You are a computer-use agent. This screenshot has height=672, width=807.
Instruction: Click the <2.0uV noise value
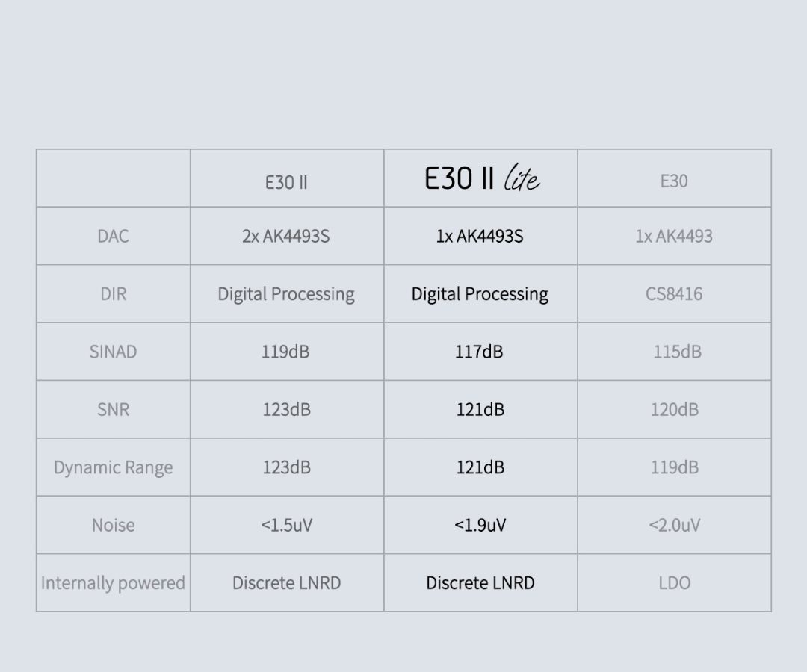pyautogui.click(x=674, y=525)
